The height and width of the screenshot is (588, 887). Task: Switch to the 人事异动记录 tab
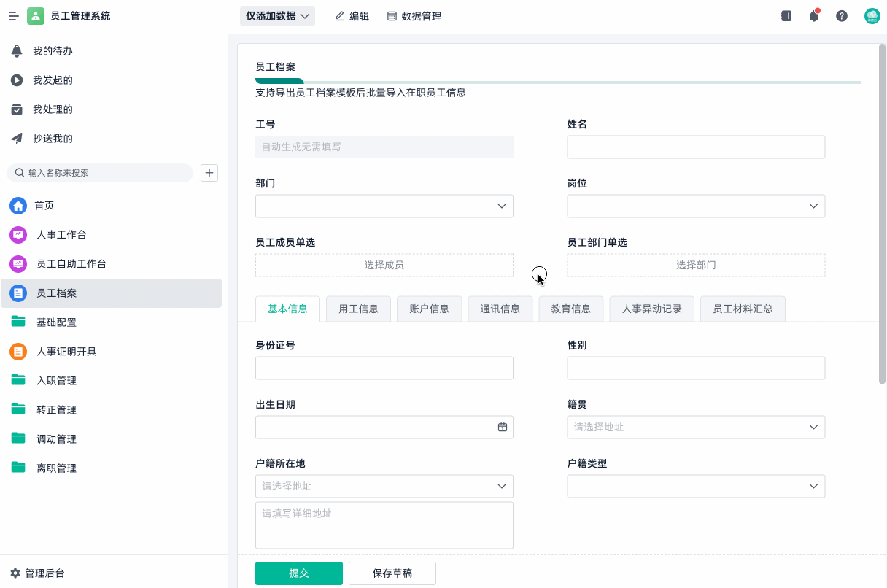click(652, 309)
